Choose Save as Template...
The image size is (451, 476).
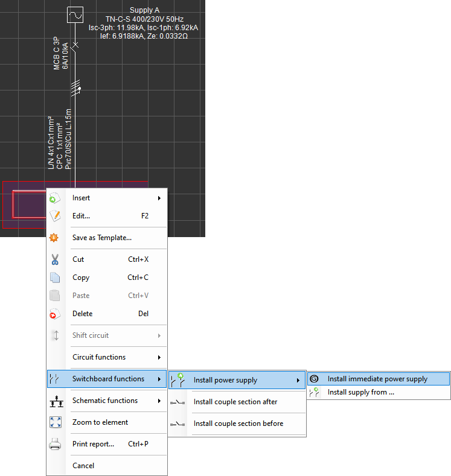click(x=107, y=238)
